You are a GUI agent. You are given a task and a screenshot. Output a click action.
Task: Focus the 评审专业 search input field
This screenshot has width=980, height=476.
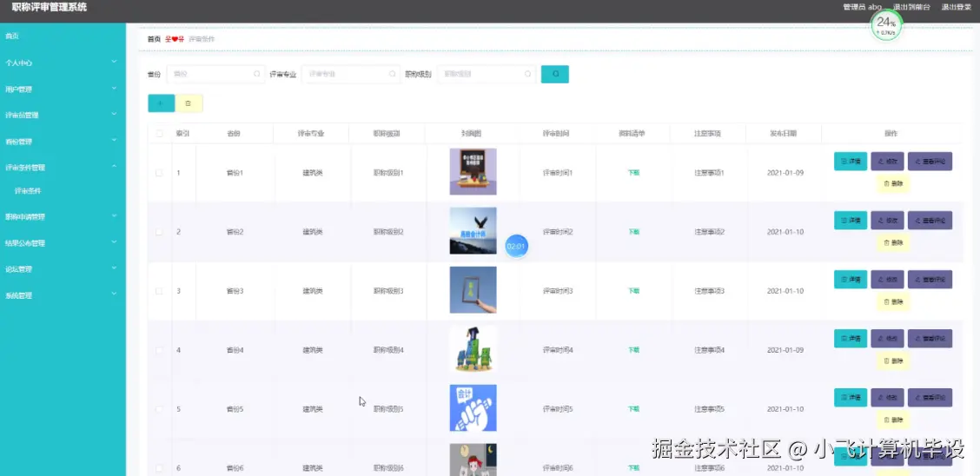[x=351, y=74]
